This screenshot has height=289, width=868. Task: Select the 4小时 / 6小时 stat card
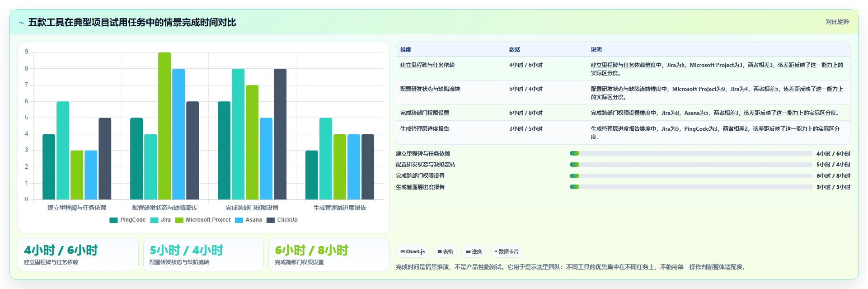coord(78,255)
